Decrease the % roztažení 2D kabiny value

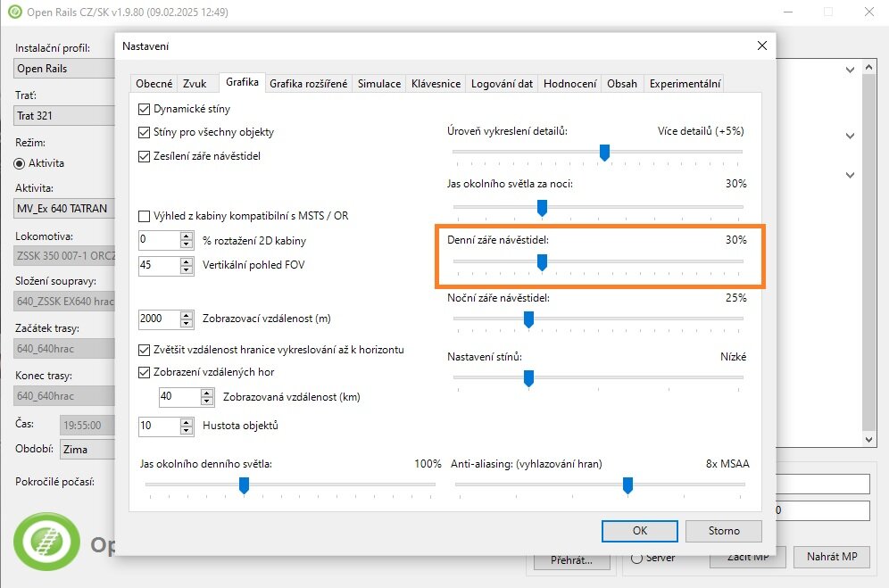click(x=186, y=245)
